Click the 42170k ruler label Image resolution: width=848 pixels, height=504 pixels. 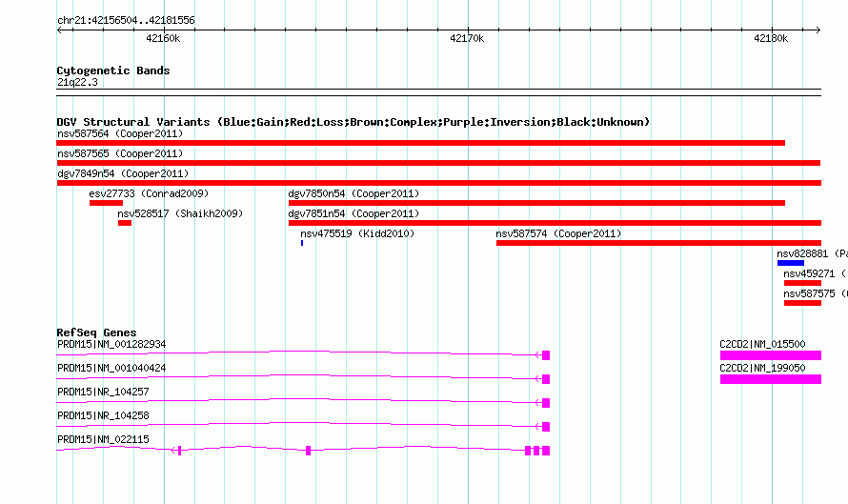pos(467,38)
